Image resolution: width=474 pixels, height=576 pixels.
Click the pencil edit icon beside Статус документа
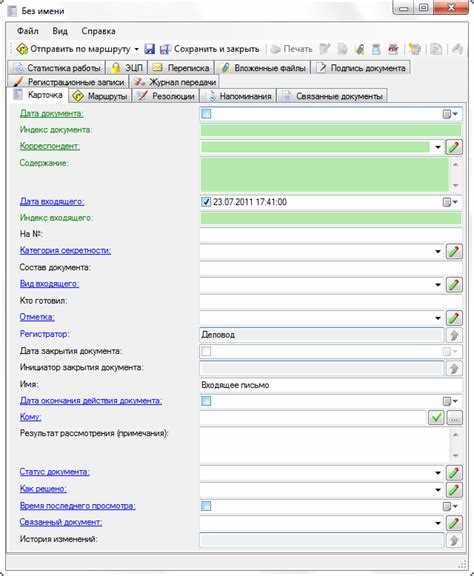click(454, 473)
